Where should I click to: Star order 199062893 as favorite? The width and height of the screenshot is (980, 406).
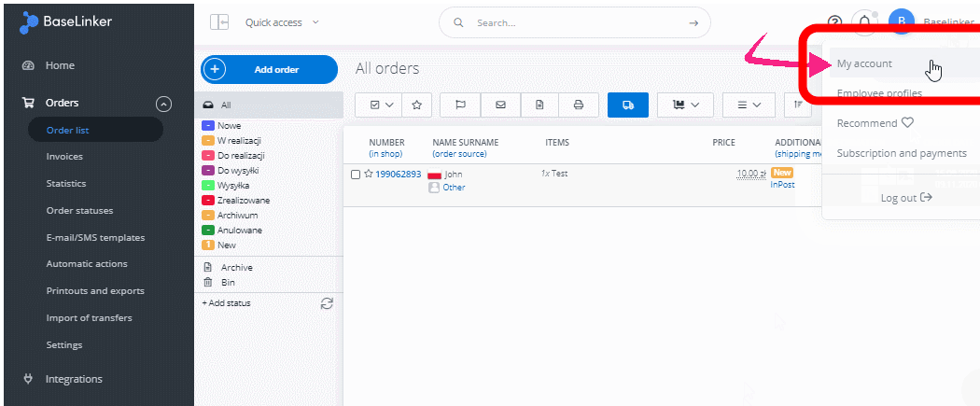pos(368,174)
